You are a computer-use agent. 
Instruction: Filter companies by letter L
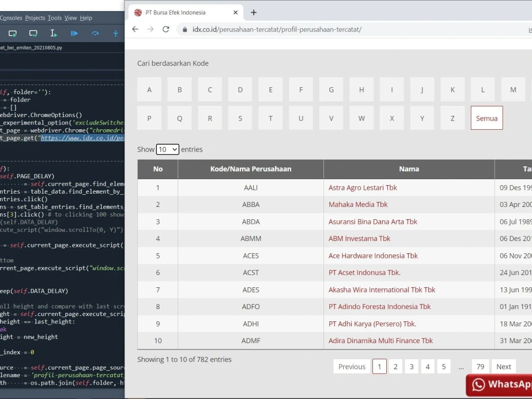(x=483, y=89)
